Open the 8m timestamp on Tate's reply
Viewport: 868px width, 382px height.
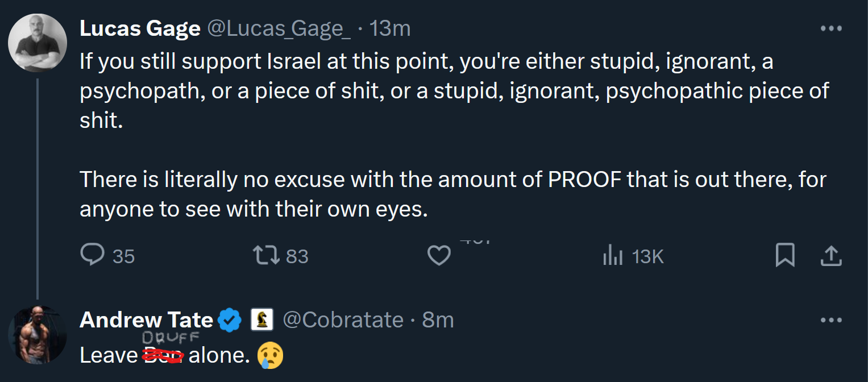point(438,320)
